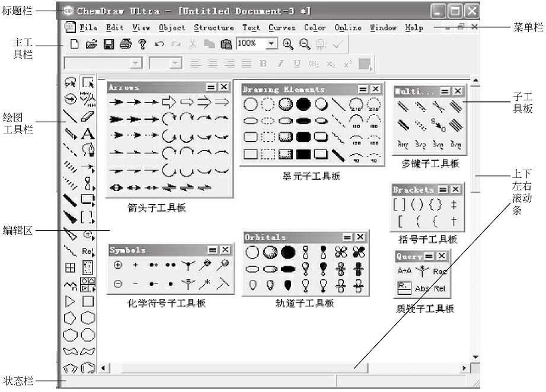Zoom out with the magnifier minus icon
Viewport: 546px width, 392px height.
pos(305,44)
